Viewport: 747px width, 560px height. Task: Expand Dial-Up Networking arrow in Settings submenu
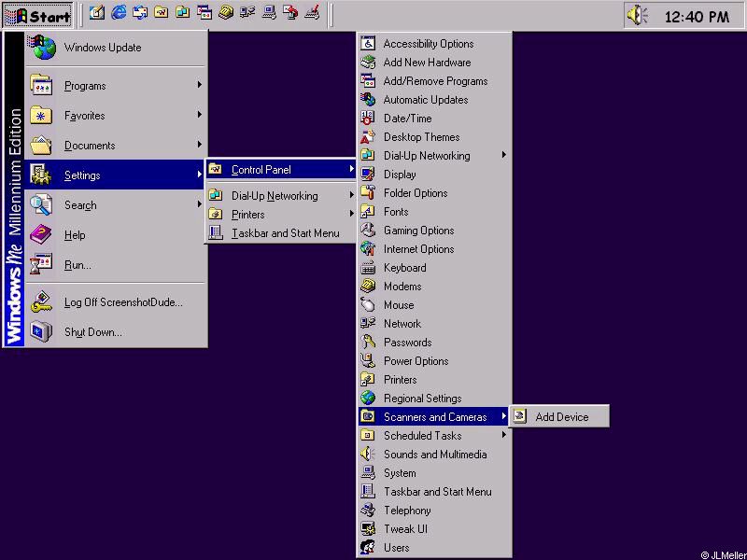(352, 195)
